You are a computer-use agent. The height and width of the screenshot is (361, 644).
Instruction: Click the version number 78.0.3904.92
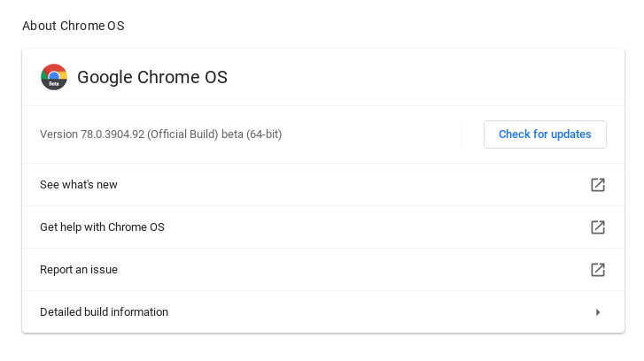[113, 134]
